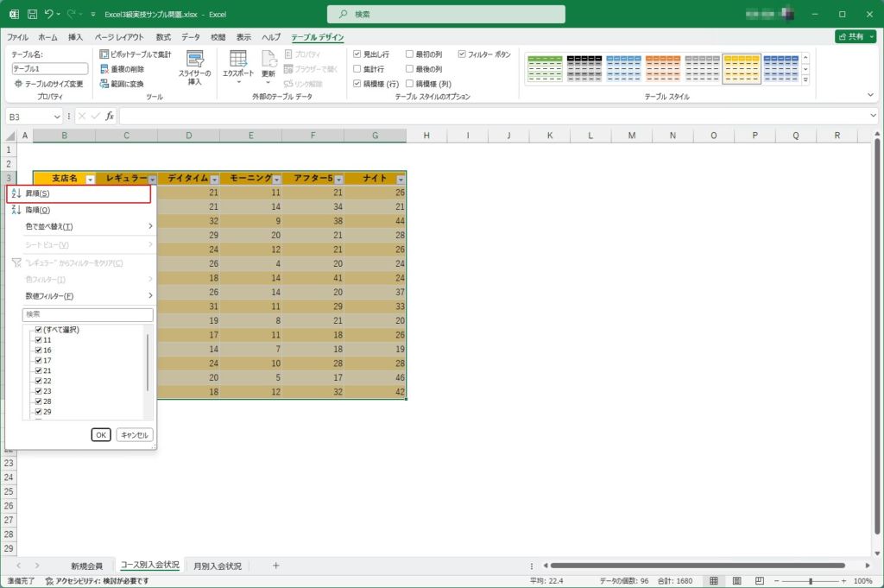Click the 範囲に変換 convert to range icon
Viewport: 884px width, 588px height.
click(x=104, y=84)
